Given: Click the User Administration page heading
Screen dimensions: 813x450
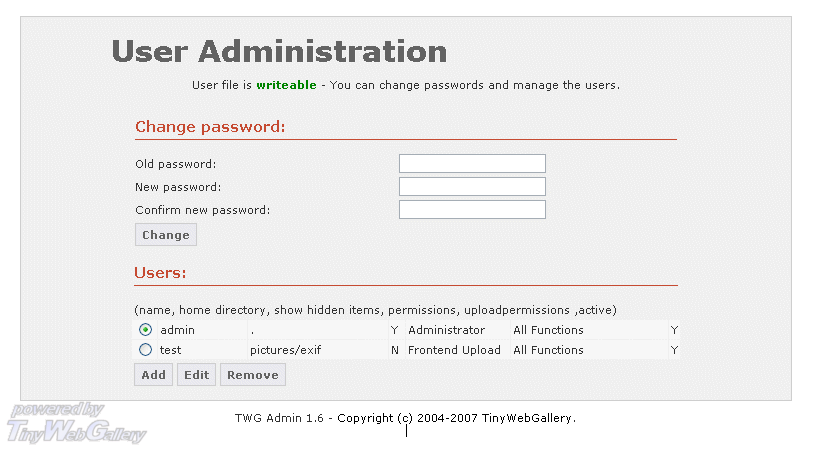Looking at the screenshot, I should pos(279,51).
